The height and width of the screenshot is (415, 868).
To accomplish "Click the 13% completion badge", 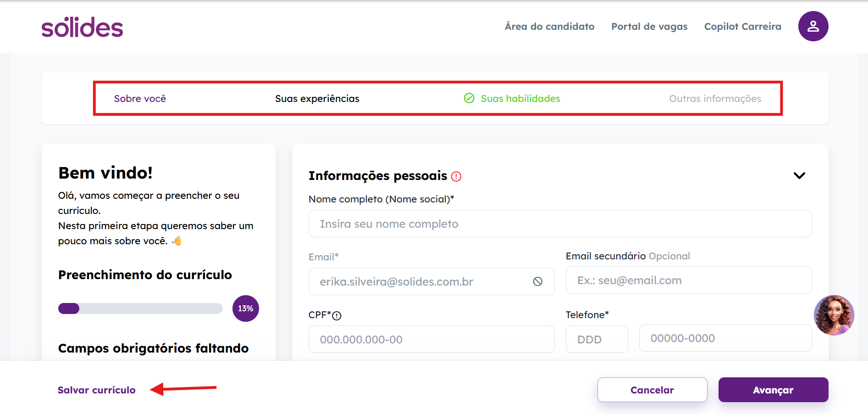I will pyautogui.click(x=246, y=308).
